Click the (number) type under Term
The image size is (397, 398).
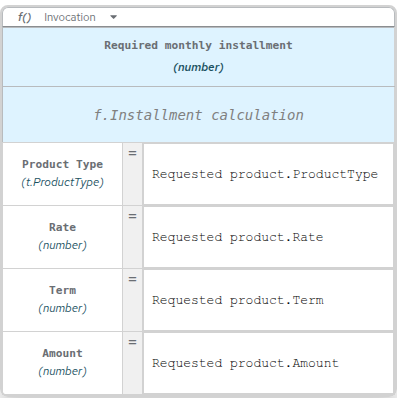(x=63, y=308)
